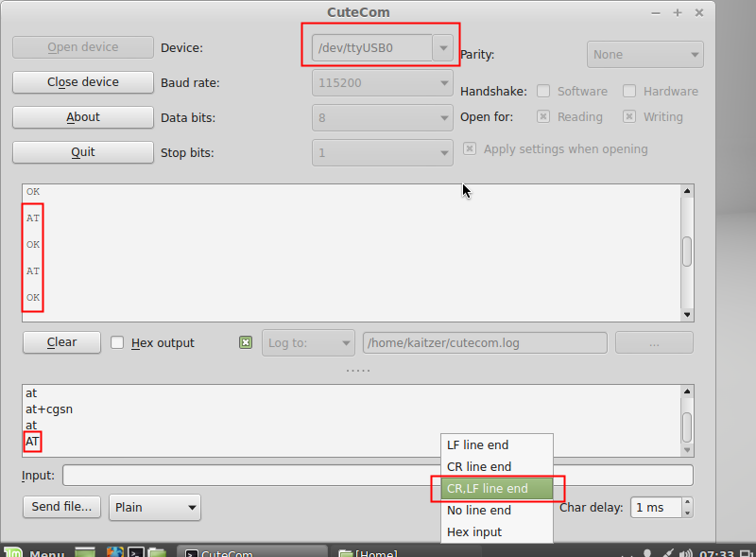Click the Mint Menu icon in taskbar
The width and height of the screenshot is (756, 557).
pyautogui.click(x=12, y=552)
